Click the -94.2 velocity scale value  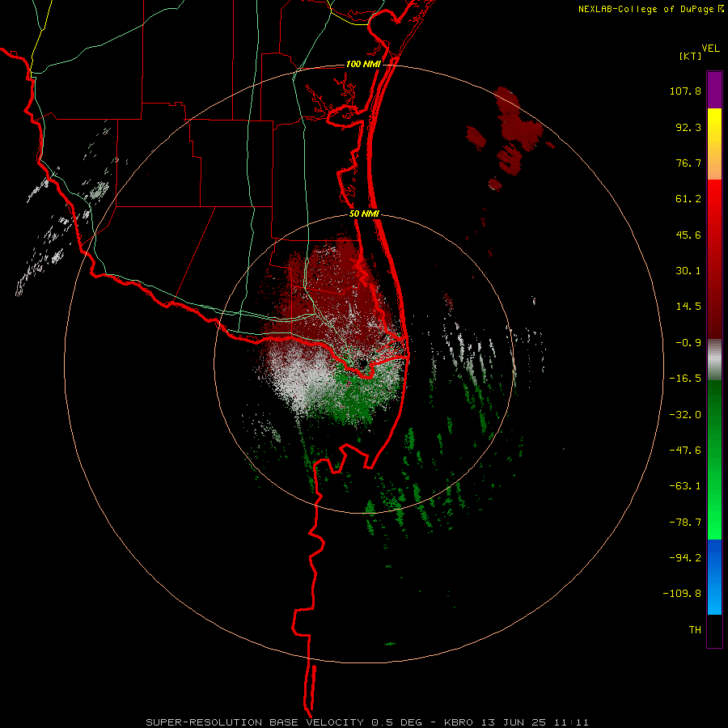[x=685, y=557]
